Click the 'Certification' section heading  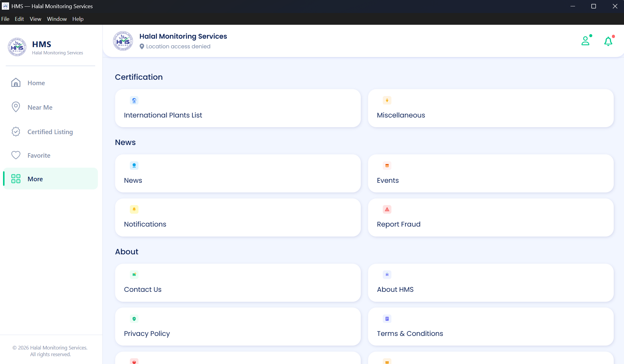(x=139, y=77)
